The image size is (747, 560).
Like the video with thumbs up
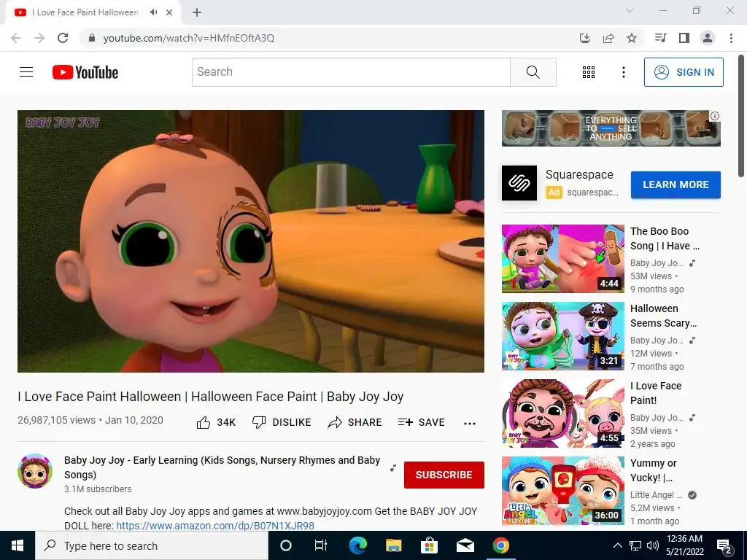(x=216, y=422)
